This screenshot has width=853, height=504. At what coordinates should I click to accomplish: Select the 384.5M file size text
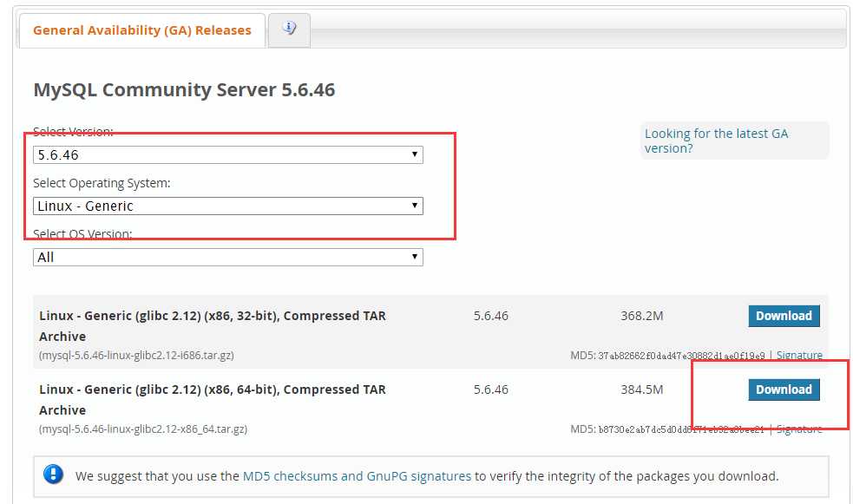642,389
